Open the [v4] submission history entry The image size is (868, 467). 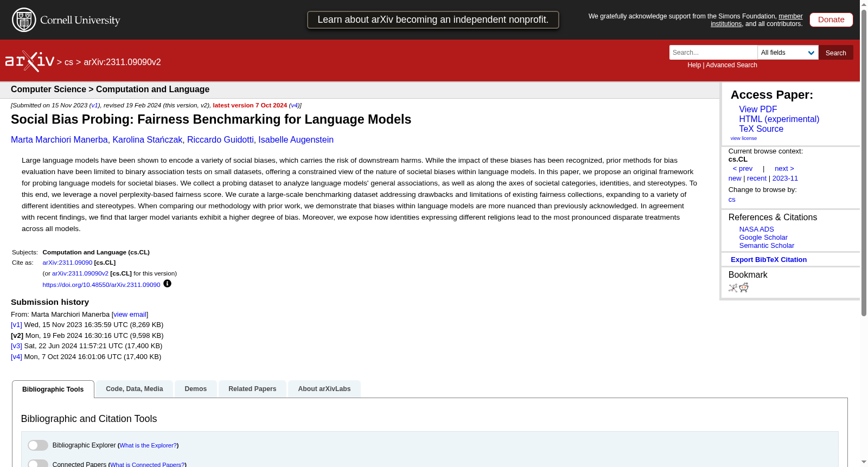(16, 357)
